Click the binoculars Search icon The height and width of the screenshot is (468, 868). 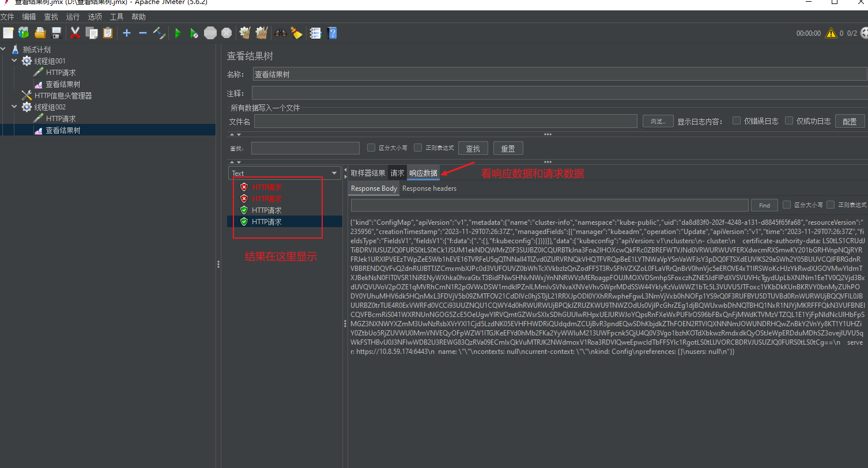tap(281, 33)
